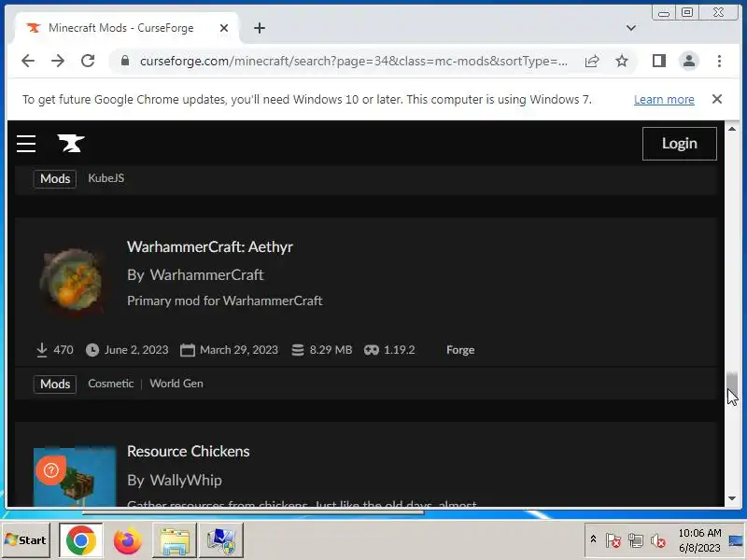Click the network tray icon
The image size is (747, 560).
click(x=636, y=540)
